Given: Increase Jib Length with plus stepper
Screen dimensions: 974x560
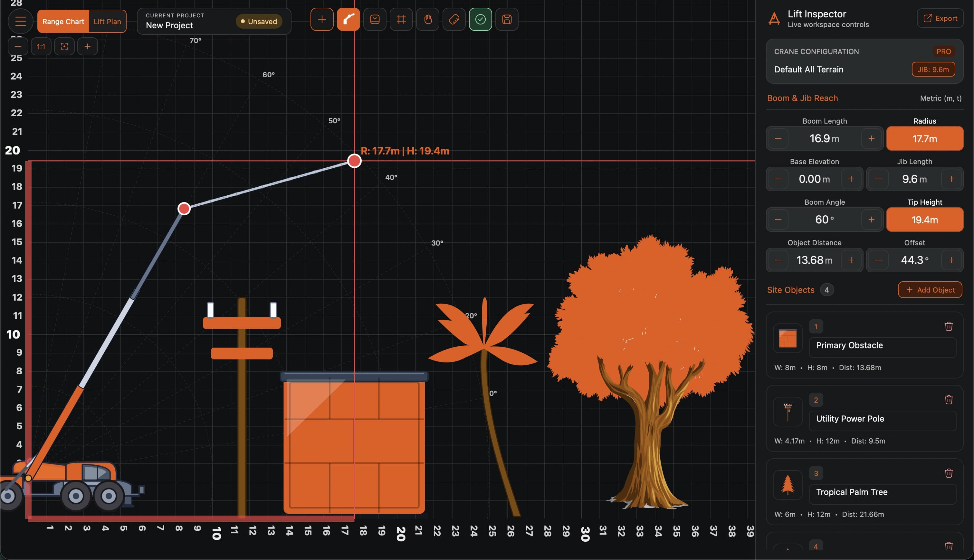Looking at the screenshot, I should [951, 179].
